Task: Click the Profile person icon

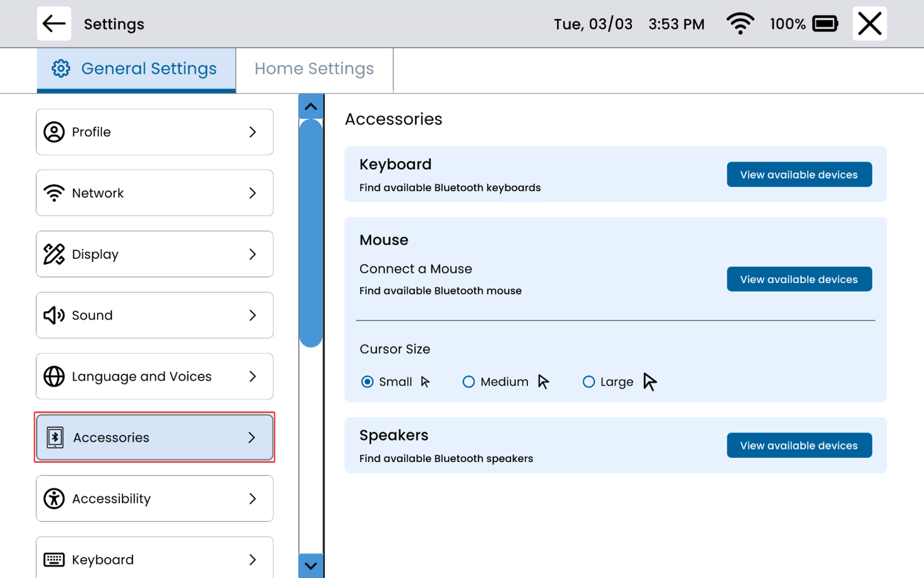Action: pos(54,132)
